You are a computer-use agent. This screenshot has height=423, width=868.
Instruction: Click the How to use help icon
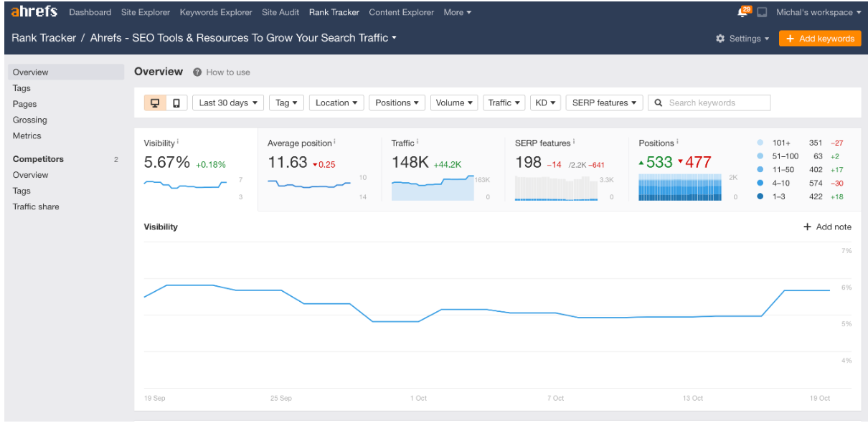[x=197, y=72]
